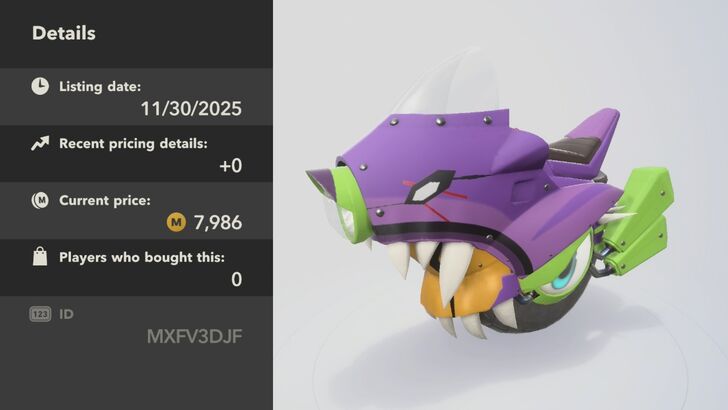The image size is (728, 410).
Task: Click the item ID code MXFV3DJF
Action: 195,337
